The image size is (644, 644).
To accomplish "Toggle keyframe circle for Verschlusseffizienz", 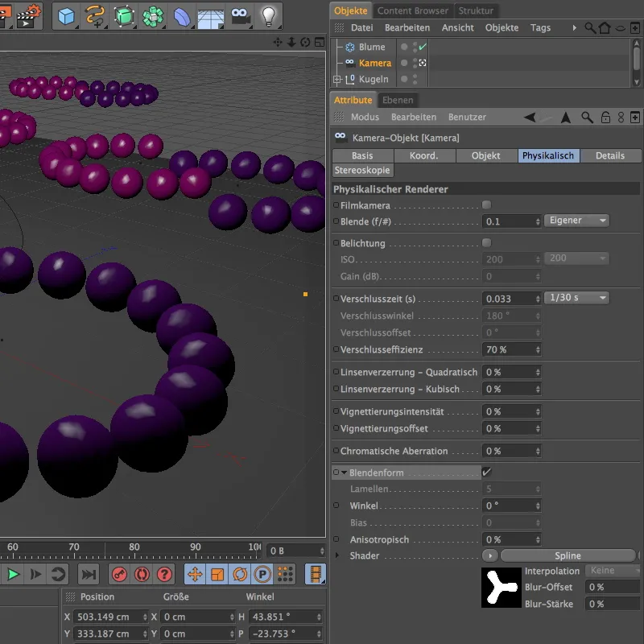I will point(336,349).
